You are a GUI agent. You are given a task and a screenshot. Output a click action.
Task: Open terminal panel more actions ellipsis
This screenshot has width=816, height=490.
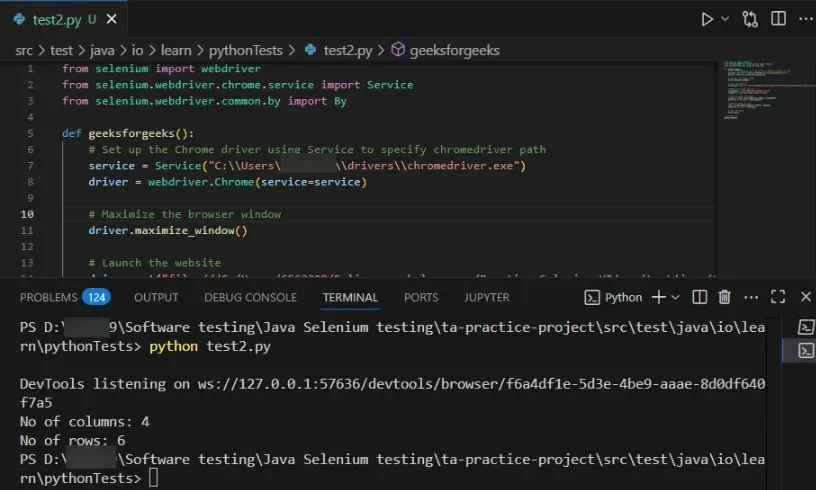(751, 297)
